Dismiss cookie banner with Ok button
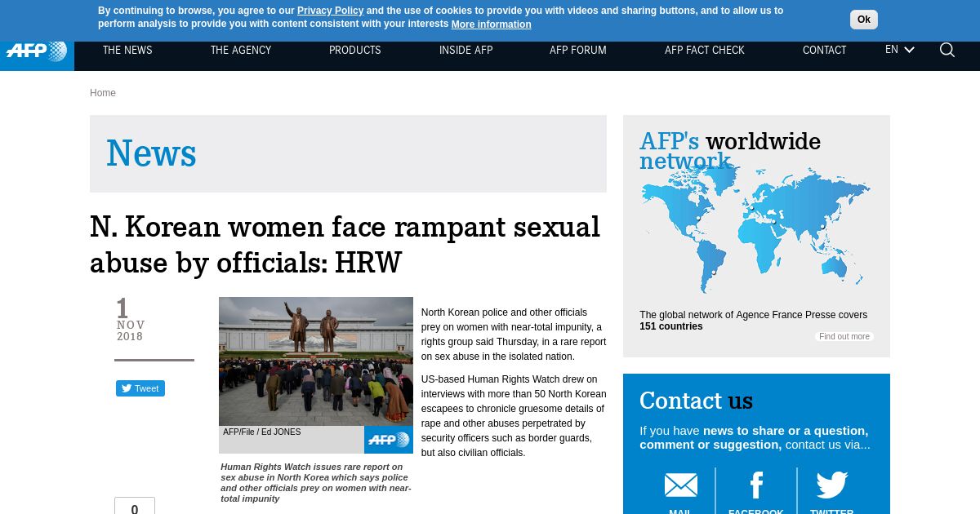The image size is (980, 514). tap(864, 20)
